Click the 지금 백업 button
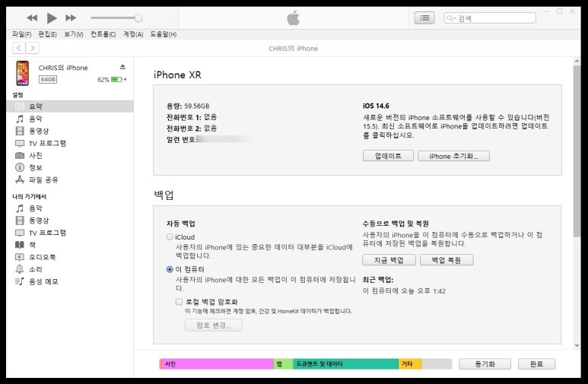 tap(389, 260)
